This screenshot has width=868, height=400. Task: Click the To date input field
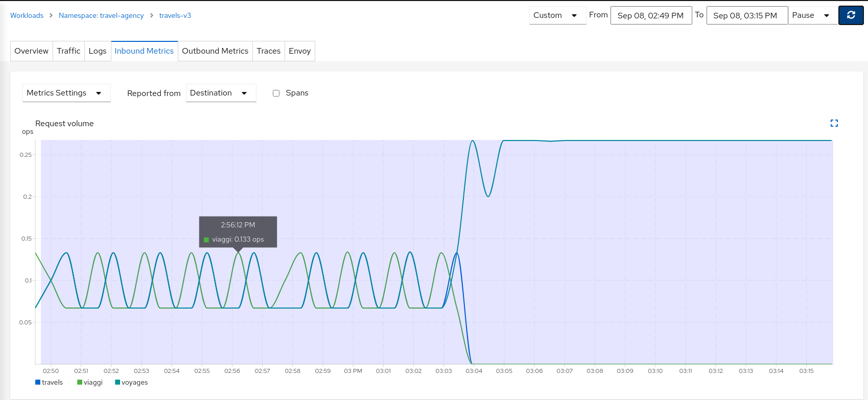tap(746, 15)
